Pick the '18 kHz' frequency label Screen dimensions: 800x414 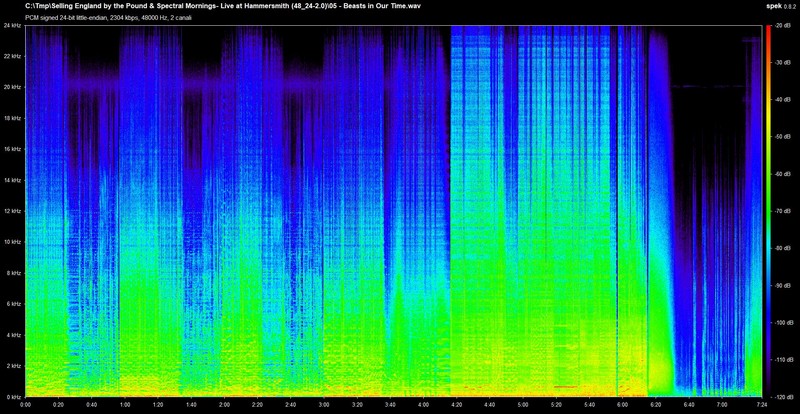tap(12, 118)
